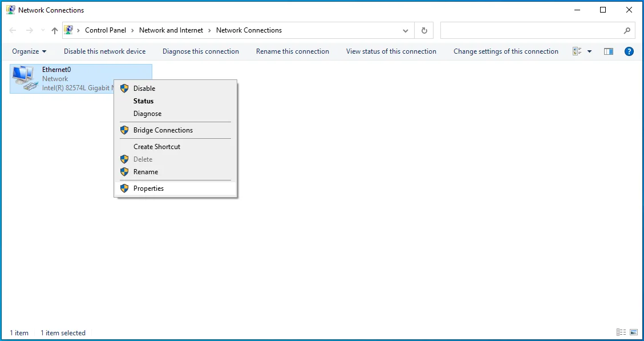This screenshot has height=341, width=644.
Task: Go forward with the right arrow
Action: tap(29, 30)
